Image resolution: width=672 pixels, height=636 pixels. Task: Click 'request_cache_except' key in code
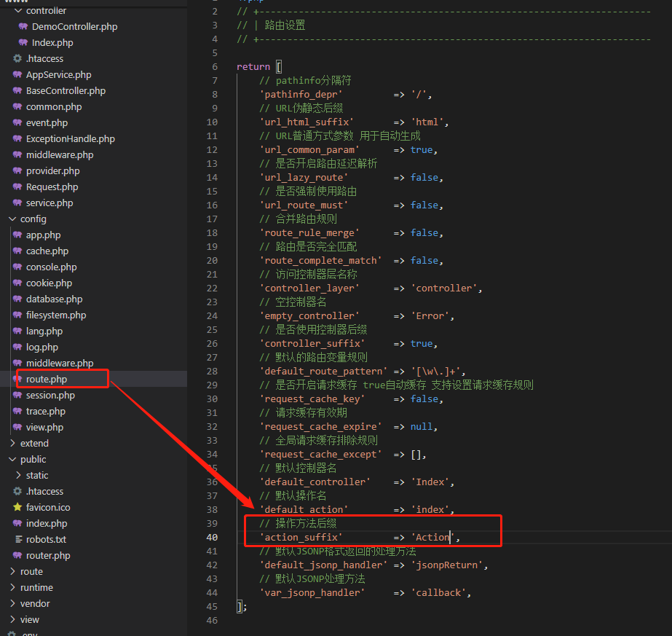pos(320,454)
